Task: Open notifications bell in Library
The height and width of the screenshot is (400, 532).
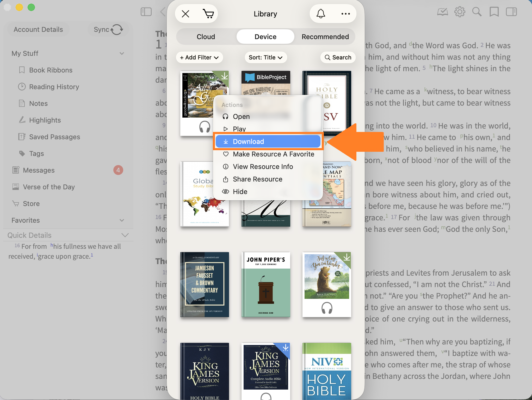Action: [321, 14]
